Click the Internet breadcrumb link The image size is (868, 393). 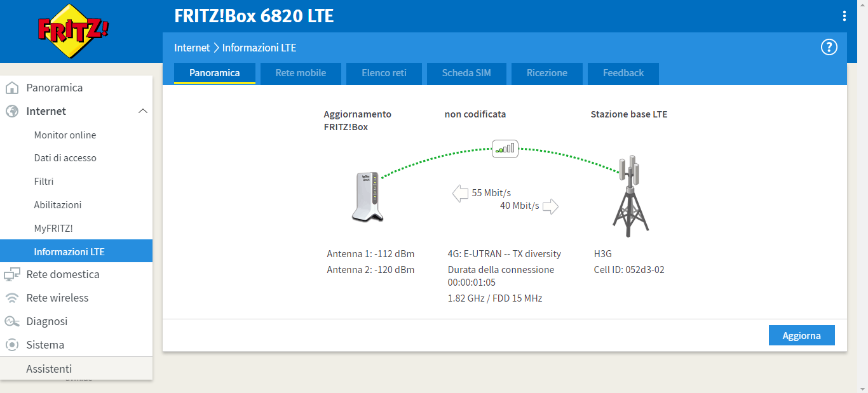tap(192, 48)
